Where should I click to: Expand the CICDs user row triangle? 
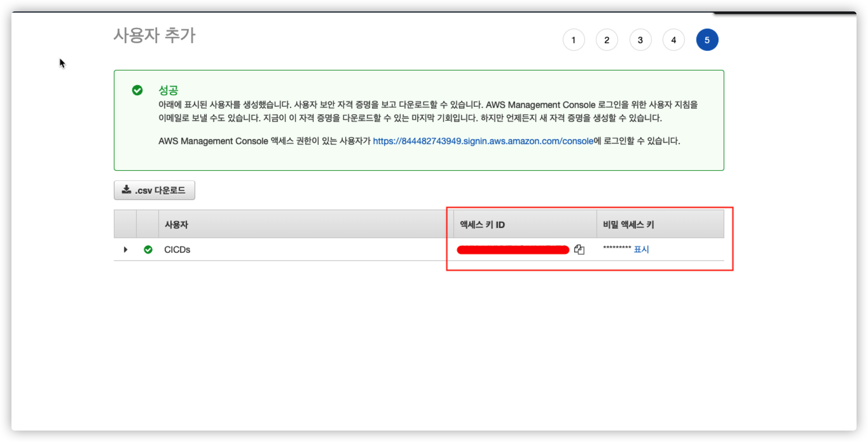[125, 250]
